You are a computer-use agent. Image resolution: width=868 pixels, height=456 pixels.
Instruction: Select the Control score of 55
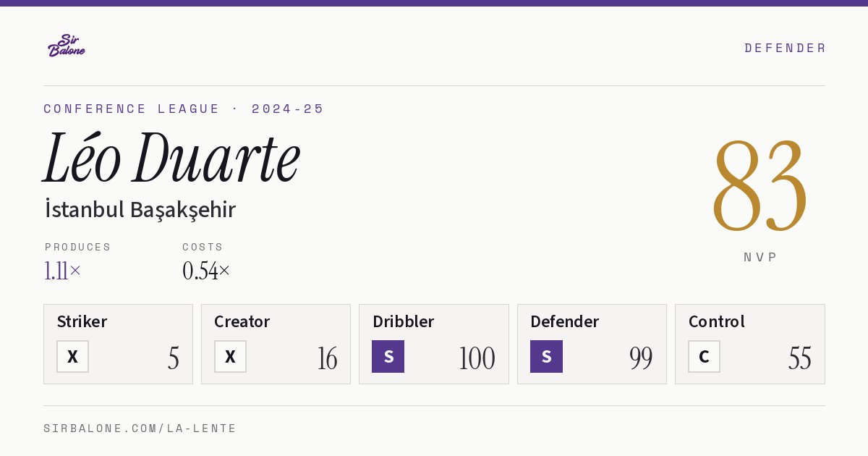click(x=800, y=358)
